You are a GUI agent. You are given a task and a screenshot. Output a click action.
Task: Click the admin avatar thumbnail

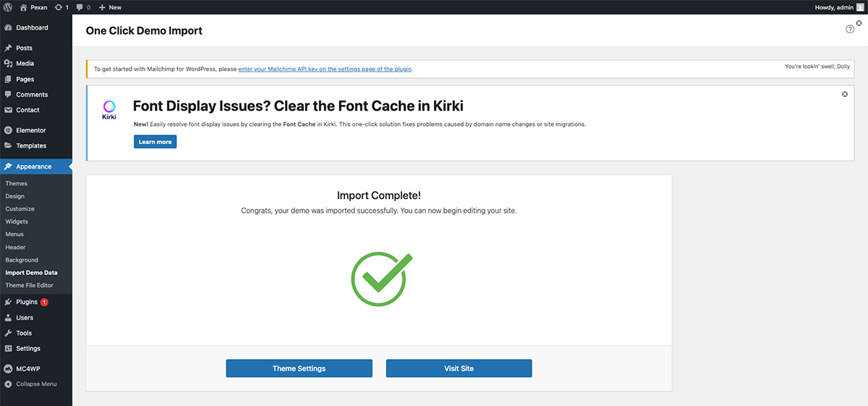859,7
